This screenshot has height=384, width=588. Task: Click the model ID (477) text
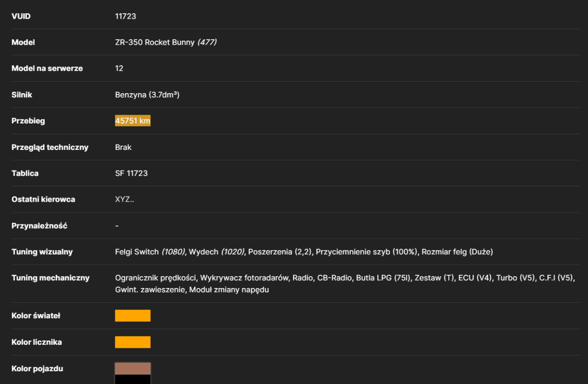click(207, 42)
